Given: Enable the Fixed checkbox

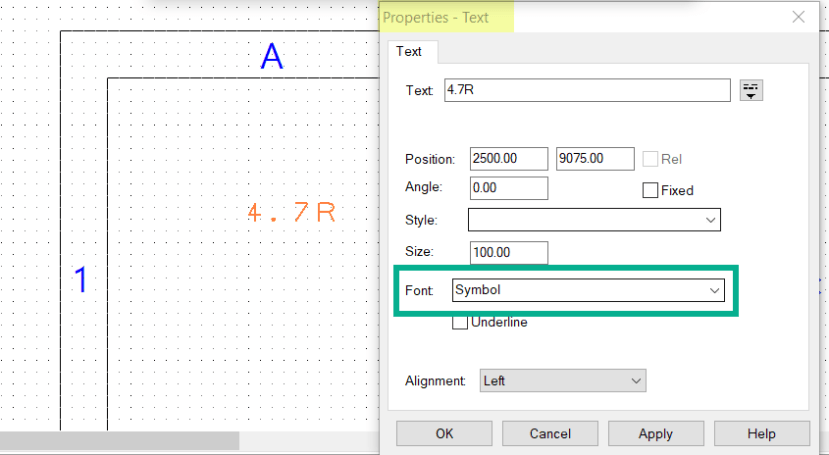Looking at the screenshot, I should pos(650,190).
